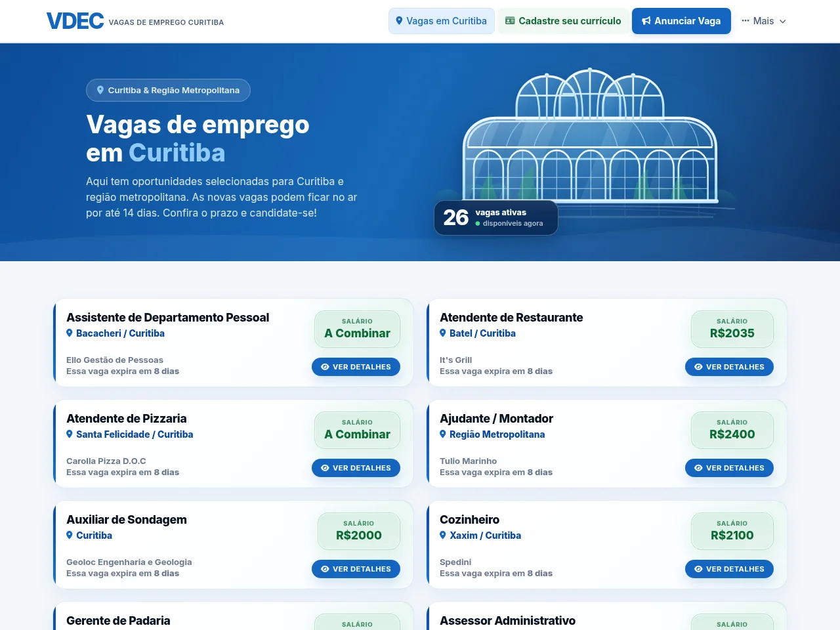Click the R$2035 salary badge
Viewport: 840px width, 630px height.
pos(732,329)
